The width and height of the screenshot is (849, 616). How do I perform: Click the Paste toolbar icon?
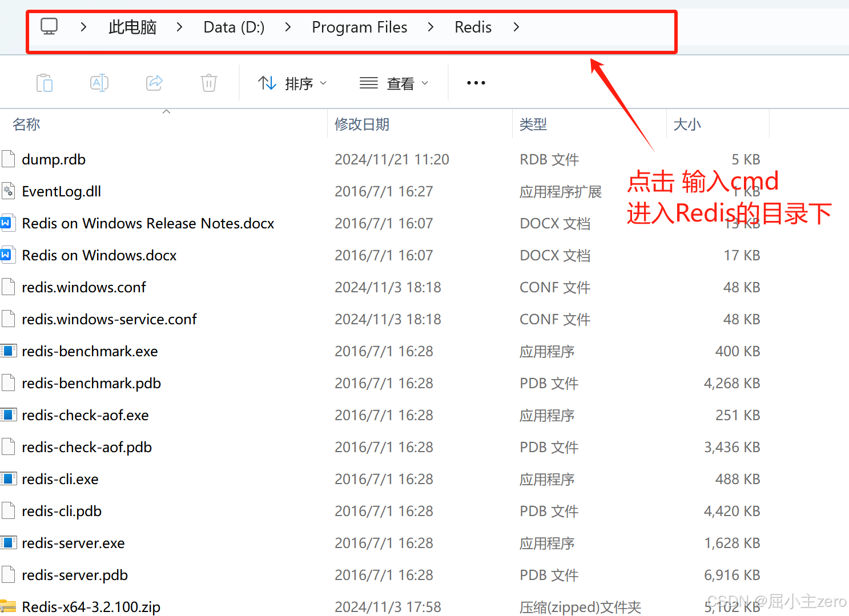45,83
